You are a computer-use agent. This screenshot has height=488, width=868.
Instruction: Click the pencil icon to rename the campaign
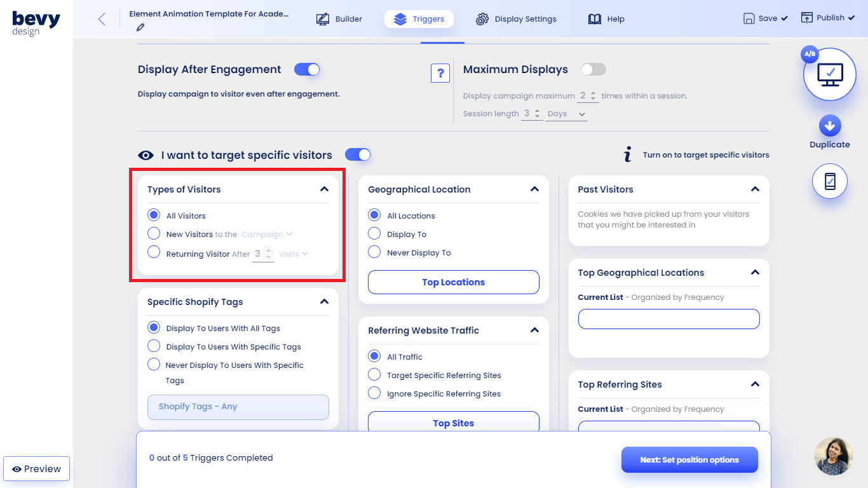tap(140, 27)
